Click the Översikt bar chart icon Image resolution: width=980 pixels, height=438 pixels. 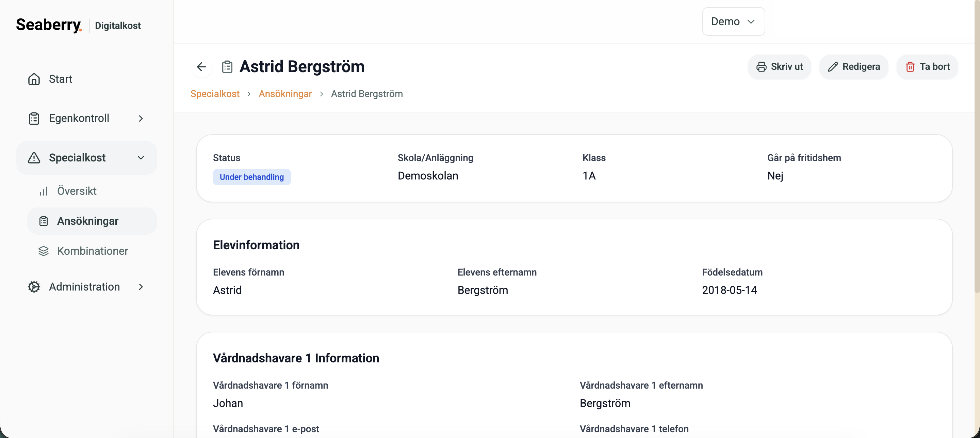pos(44,191)
